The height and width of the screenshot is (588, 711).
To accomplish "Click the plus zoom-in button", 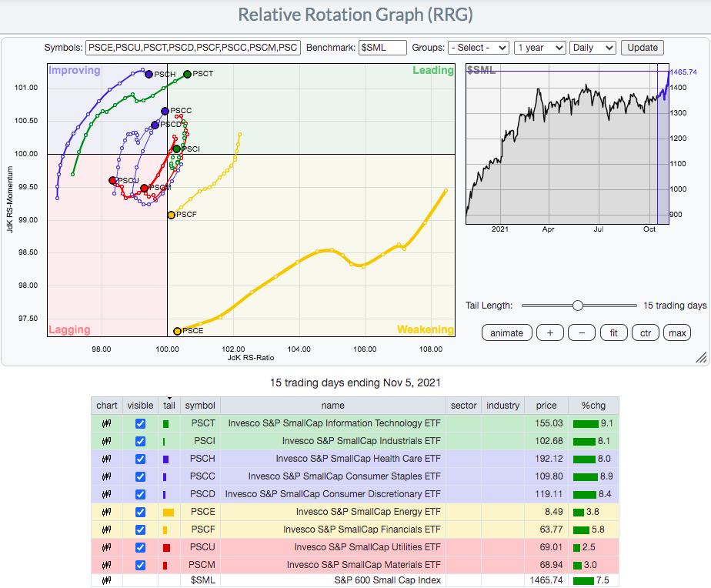I will pyautogui.click(x=549, y=332).
